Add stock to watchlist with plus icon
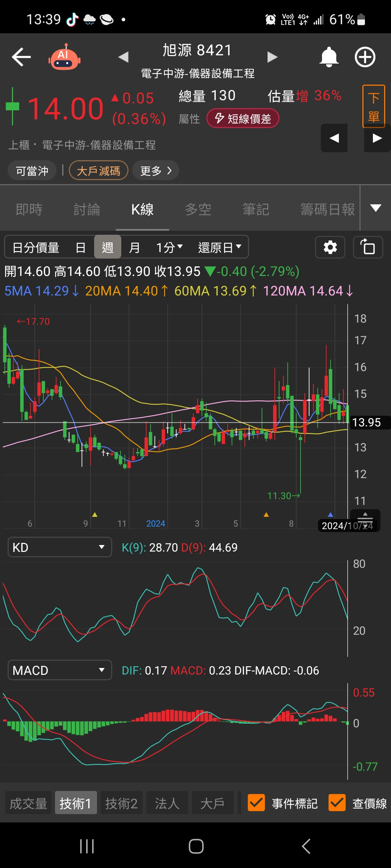The height and width of the screenshot is (868, 391). [x=365, y=57]
